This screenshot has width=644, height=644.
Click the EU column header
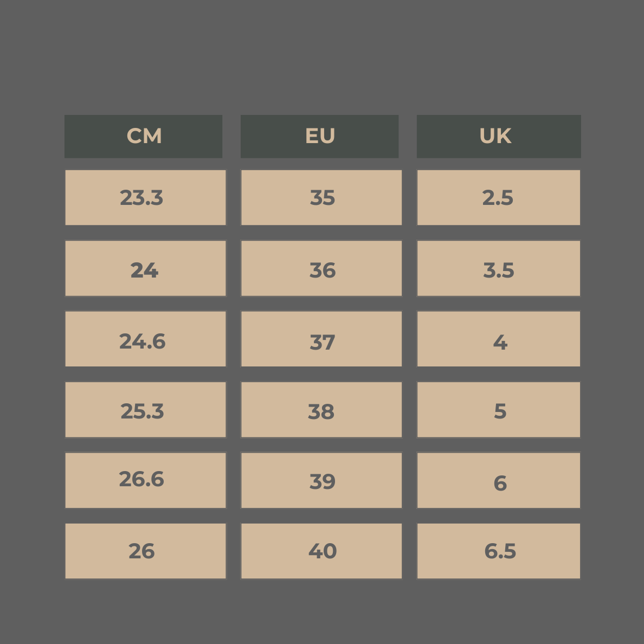pos(320,136)
